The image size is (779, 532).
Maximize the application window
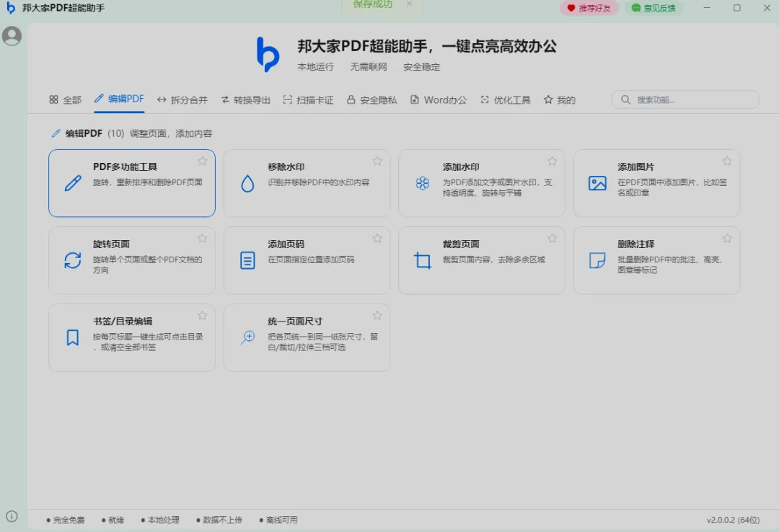736,8
